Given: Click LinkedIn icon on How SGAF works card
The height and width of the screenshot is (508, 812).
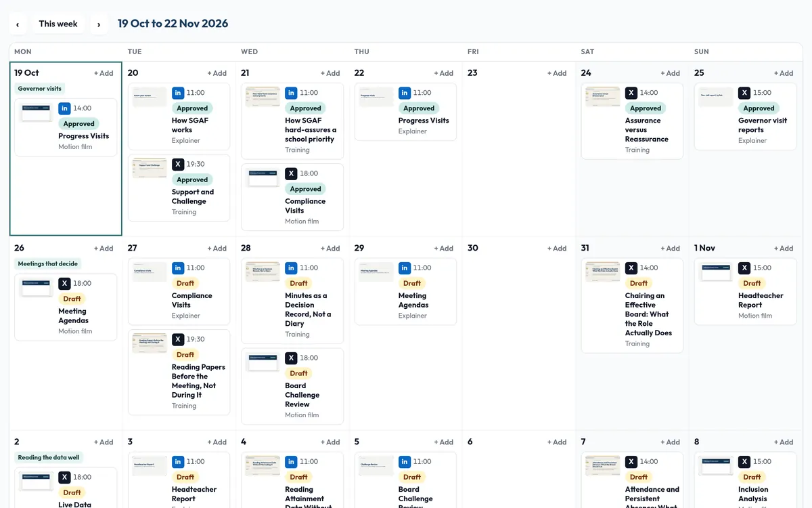Looking at the screenshot, I should coord(178,93).
